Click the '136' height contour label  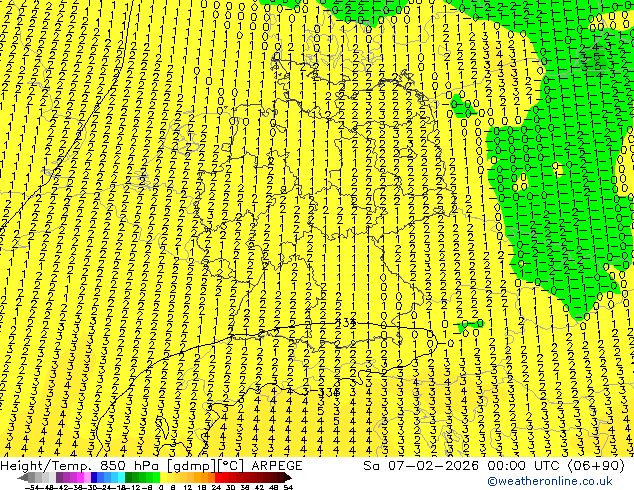click(330, 392)
